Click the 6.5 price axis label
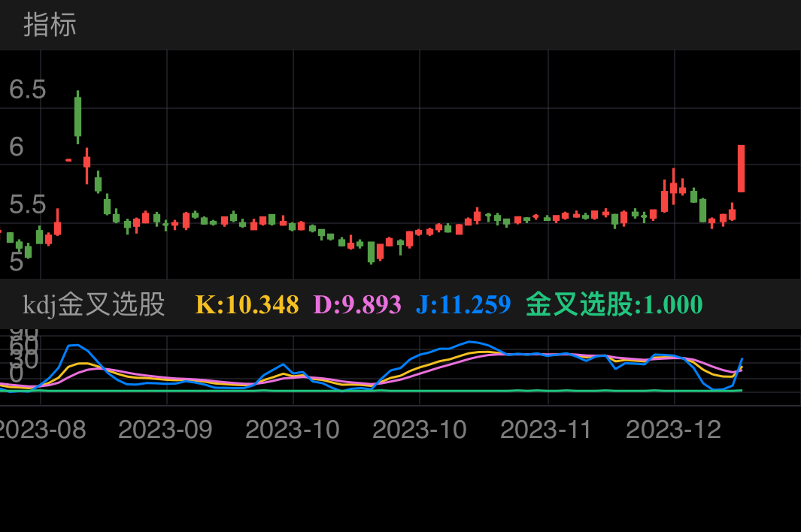This screenshot has width=801, height=532. click(x=28, y=89)
